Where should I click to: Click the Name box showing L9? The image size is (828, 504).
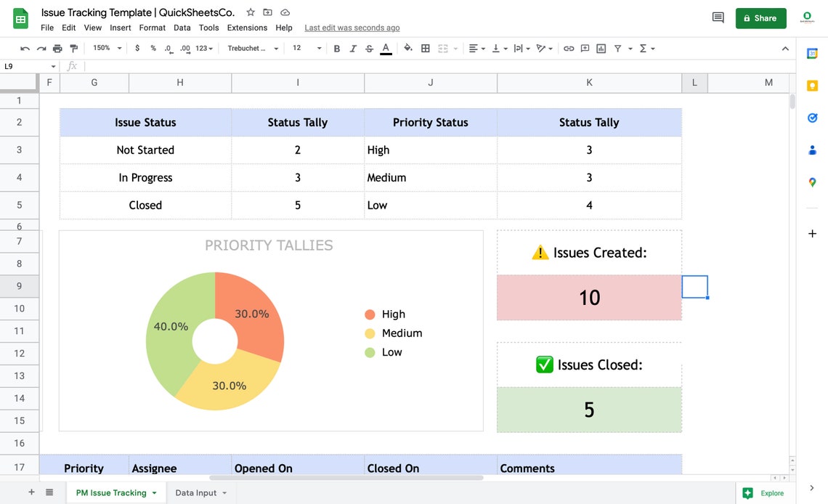(x=30, y=66)
